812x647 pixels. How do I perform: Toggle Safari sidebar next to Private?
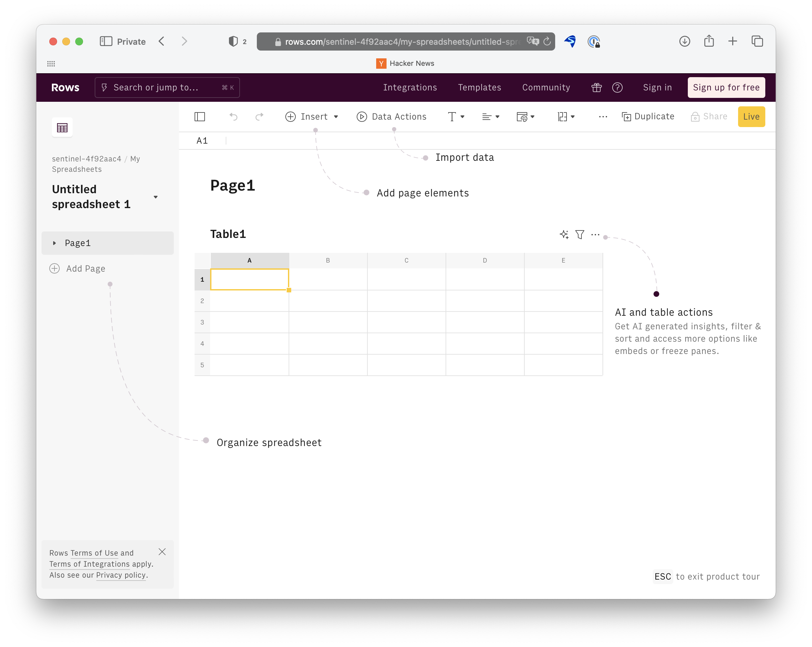[x=106, y=41]
